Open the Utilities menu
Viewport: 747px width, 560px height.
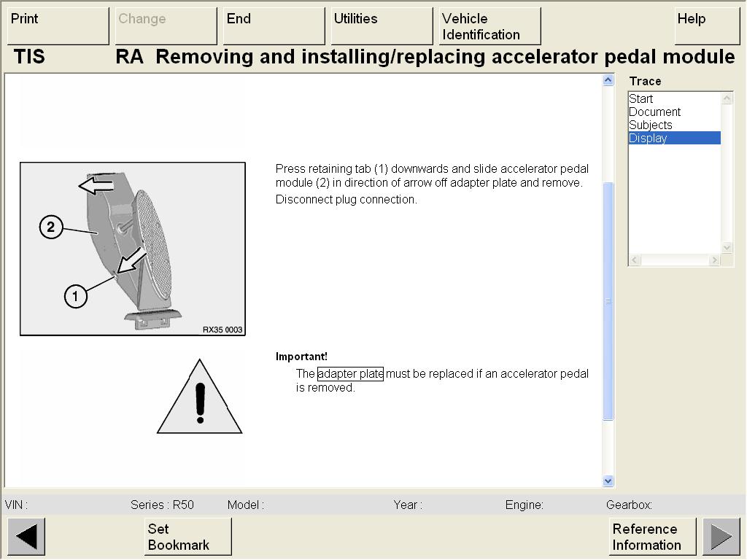[x=382, y=26]
